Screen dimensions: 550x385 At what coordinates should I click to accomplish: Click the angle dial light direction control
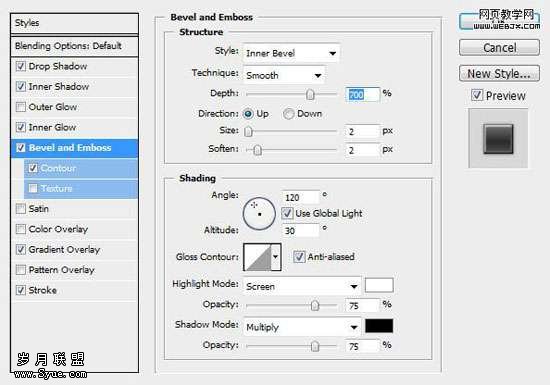tap(259, 214)
